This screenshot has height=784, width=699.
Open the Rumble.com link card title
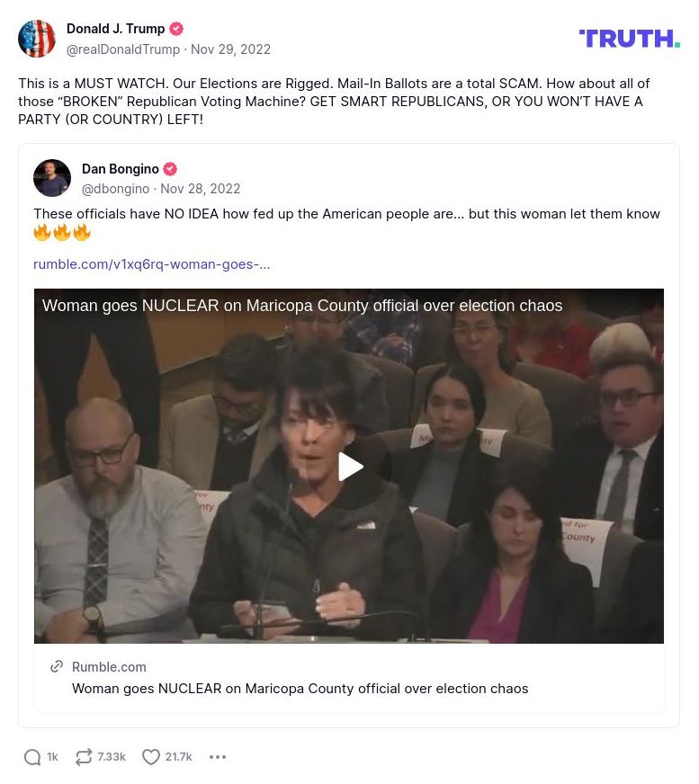[x=300, y=689]
